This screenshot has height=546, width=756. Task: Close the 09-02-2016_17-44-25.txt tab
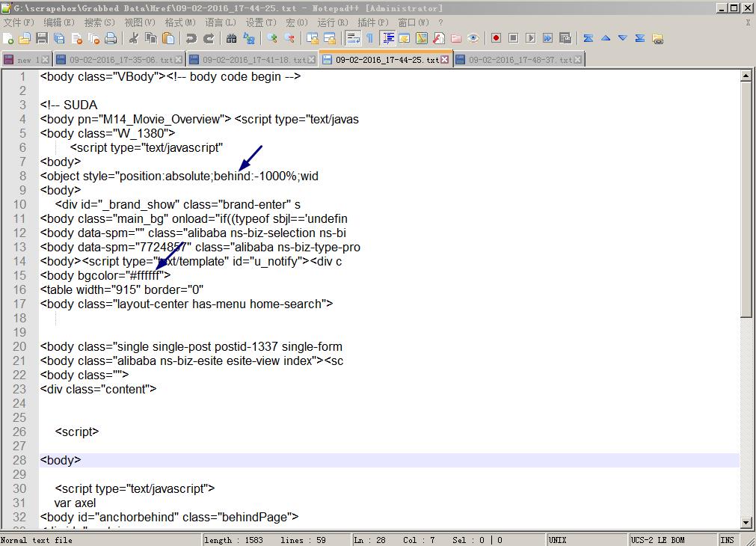pyautogui.click(x=444, y=59)
